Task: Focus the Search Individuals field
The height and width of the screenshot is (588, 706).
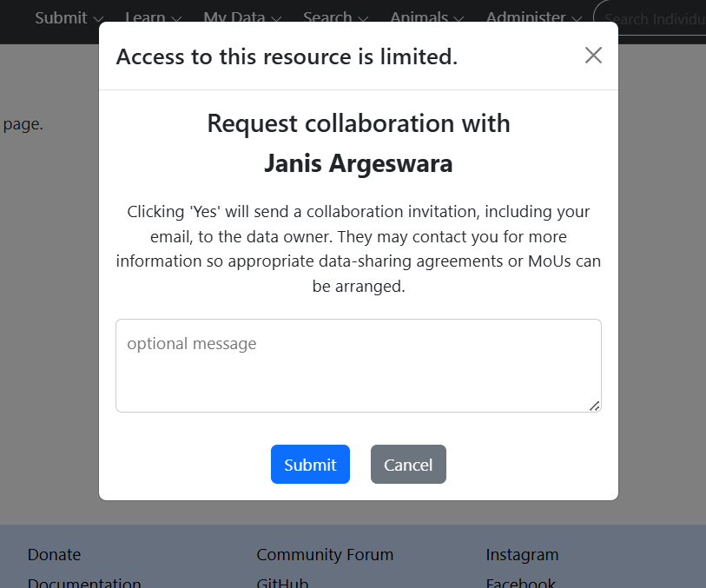Action: point(653,18)
